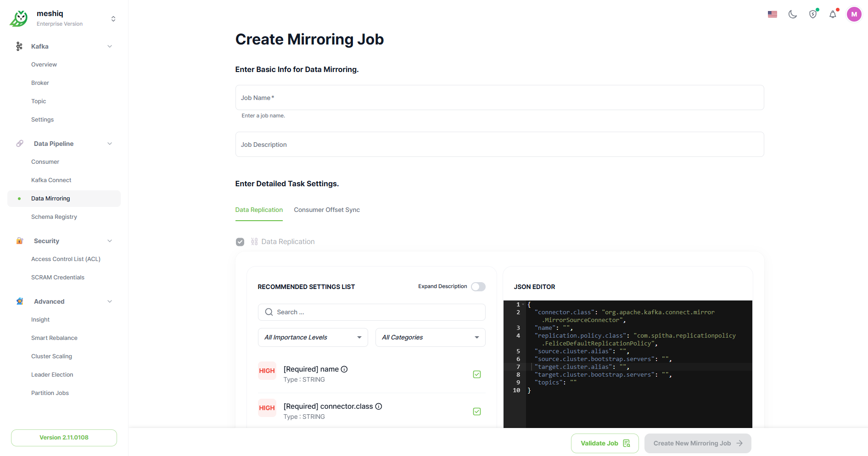The width and height of the screenshot is (868, 456).
Task: Click the Validate Job button
Action: point(605,443)
